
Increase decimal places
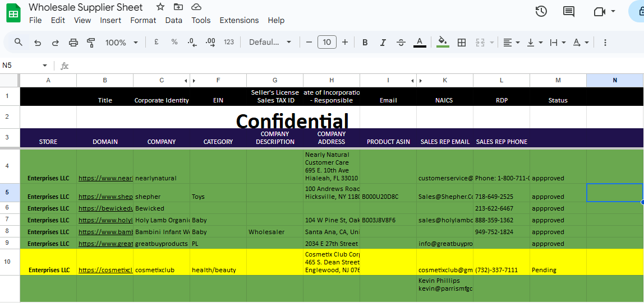coord(210,42)
